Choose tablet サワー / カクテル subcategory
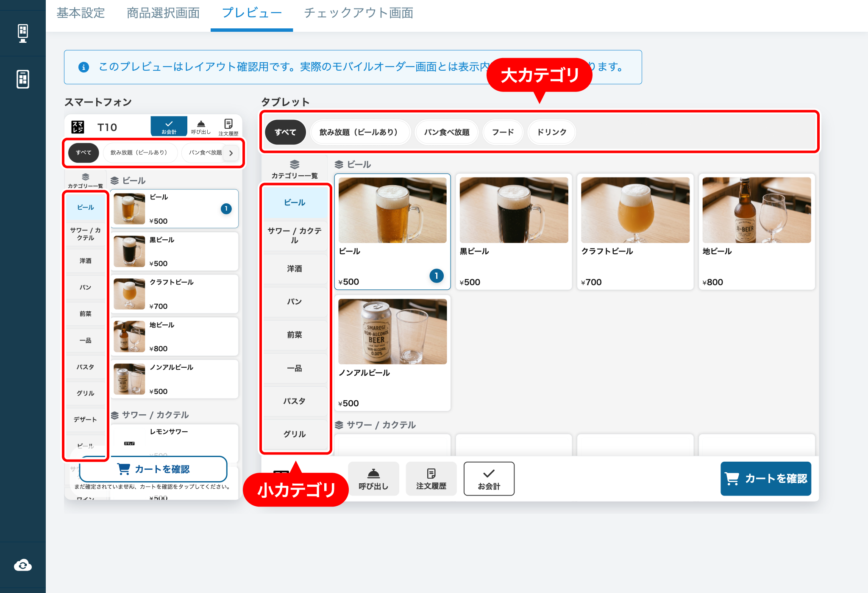 [x=295, y=236]
